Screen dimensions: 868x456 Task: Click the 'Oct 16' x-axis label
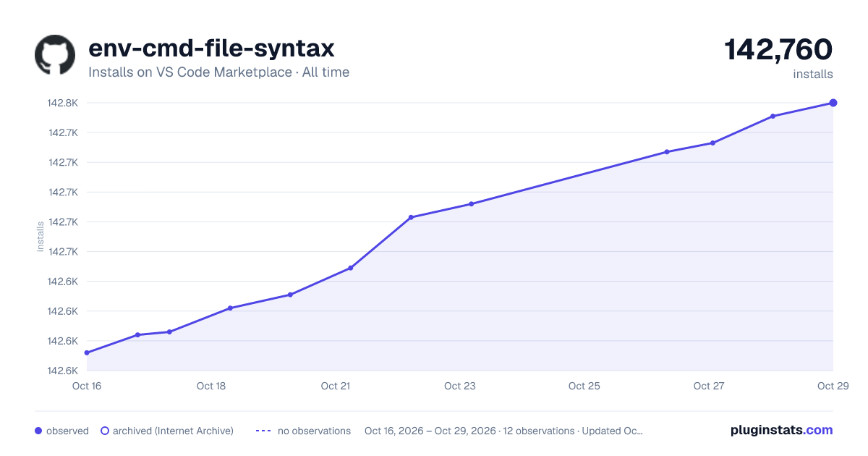tap(87, 386)
